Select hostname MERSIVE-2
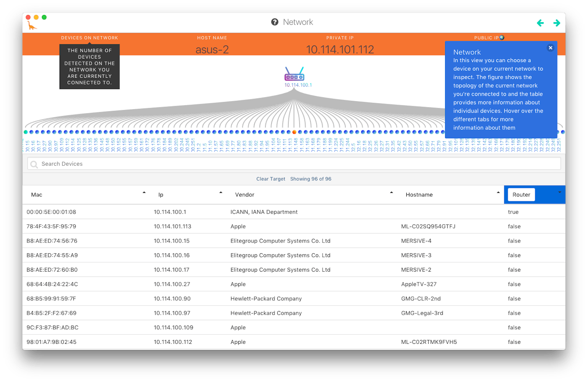Viewport: 588px width, 382px height. pos(416,270)
